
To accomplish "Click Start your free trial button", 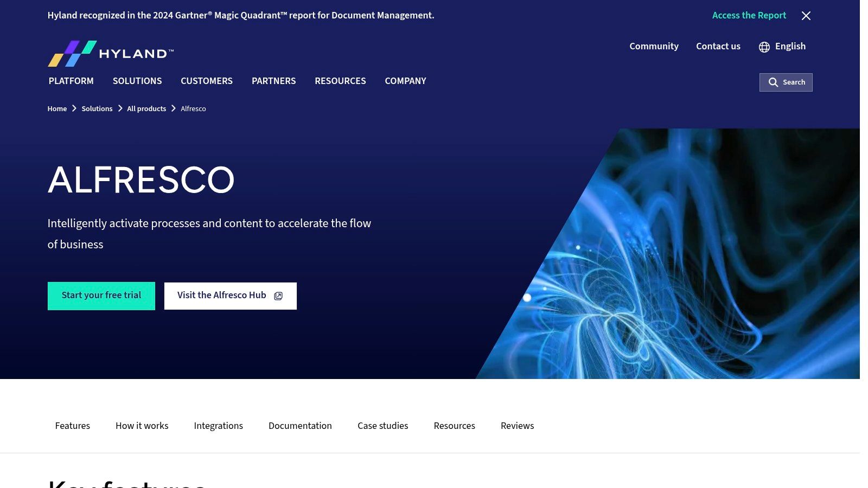I will coord(101,296).
